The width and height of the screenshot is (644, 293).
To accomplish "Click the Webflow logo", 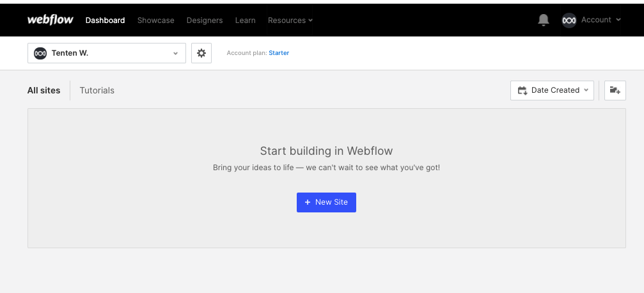I will coord(50,20).
